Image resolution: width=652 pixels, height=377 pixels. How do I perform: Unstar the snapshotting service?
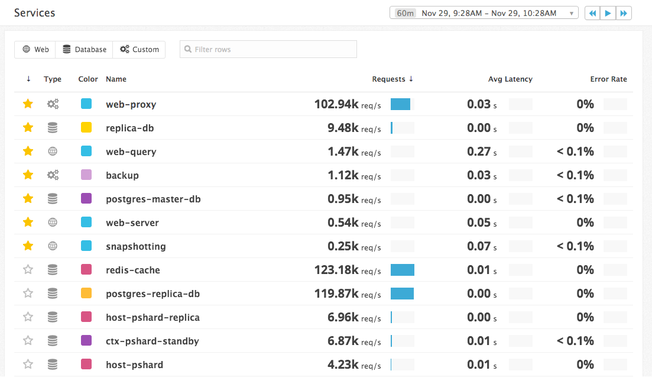coord(28,246)
